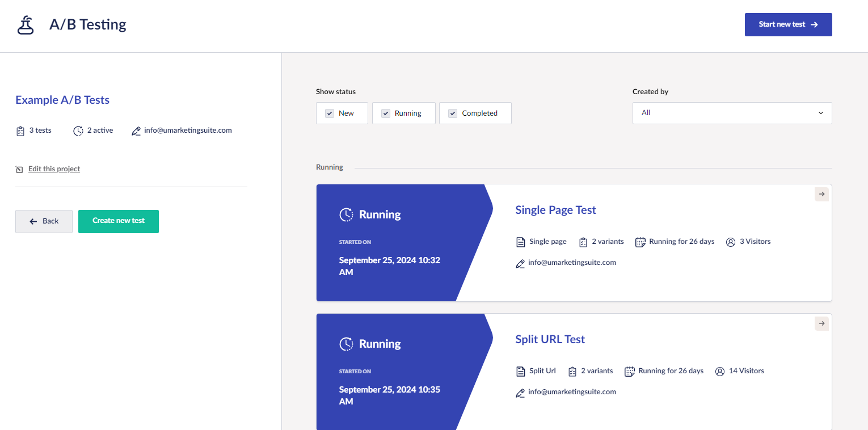868x430 pixels.
Task: Click the clock icon beside 2 active
Action: pyautogui.click(x=78, y=130)
